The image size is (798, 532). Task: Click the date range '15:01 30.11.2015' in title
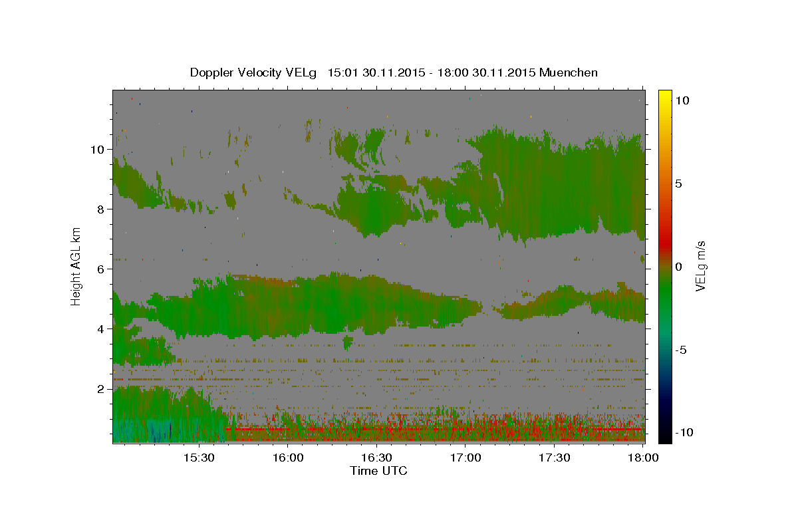[375, 72]
